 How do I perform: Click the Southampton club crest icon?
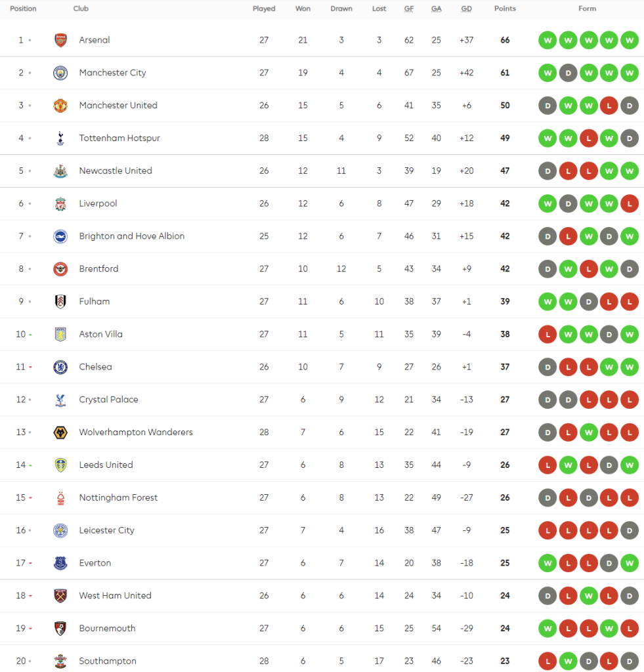[60, 661]
